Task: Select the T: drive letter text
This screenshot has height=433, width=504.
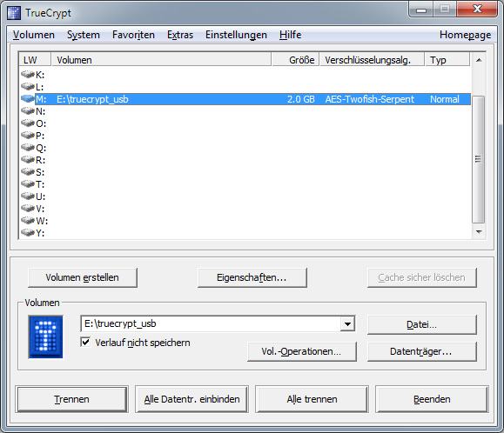Action: pos(40,184)
